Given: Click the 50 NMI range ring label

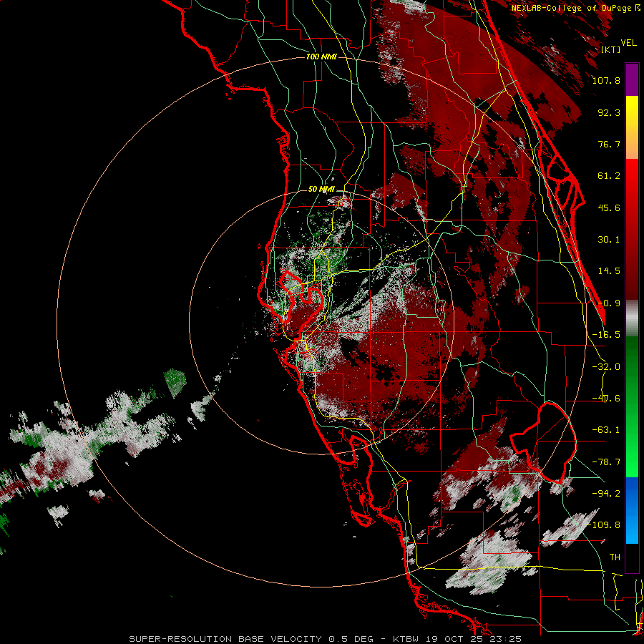Looking at the screenshot, I should point(321,190).
